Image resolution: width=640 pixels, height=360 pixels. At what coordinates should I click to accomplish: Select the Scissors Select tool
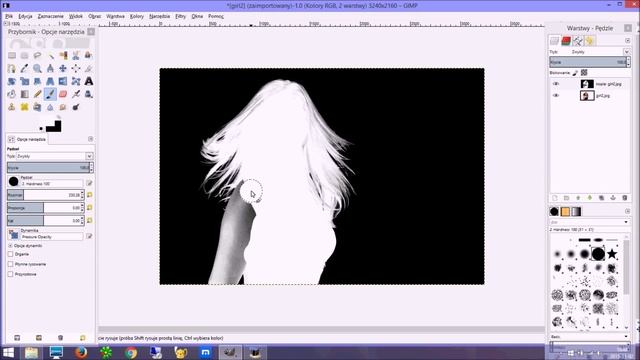pos(76,55)
